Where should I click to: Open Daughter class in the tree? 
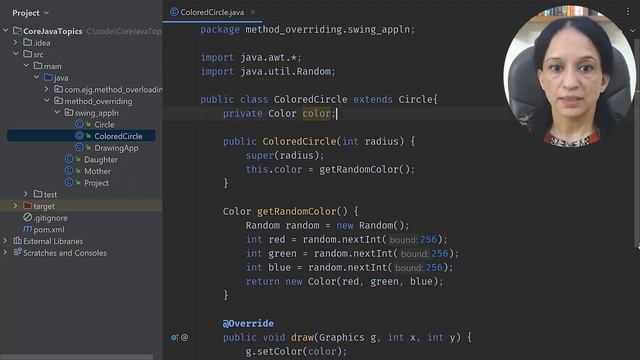[101, 160]
